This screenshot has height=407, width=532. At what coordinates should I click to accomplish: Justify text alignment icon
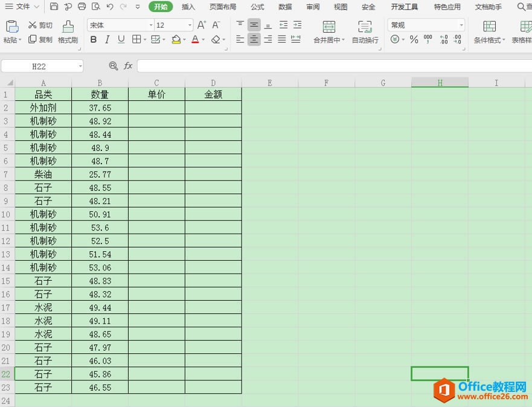point(282,39)
